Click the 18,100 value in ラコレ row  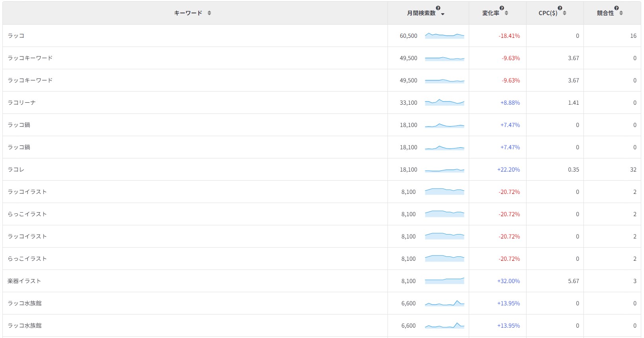(409, 170)
